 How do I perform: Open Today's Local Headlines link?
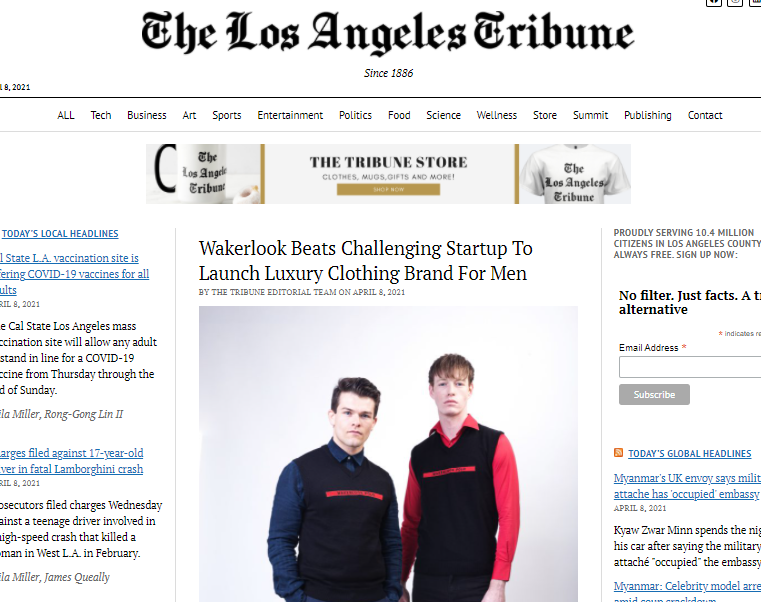point(60,234)
